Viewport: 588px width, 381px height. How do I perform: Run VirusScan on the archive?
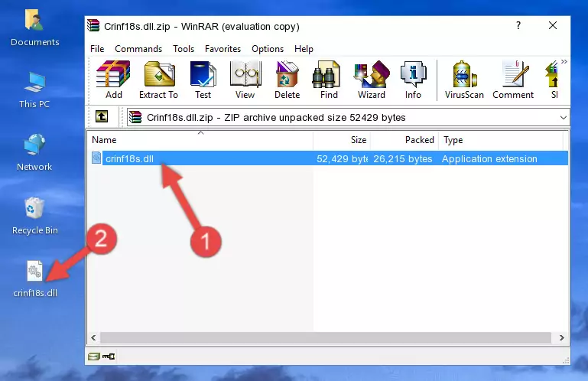tap(464, 80)
